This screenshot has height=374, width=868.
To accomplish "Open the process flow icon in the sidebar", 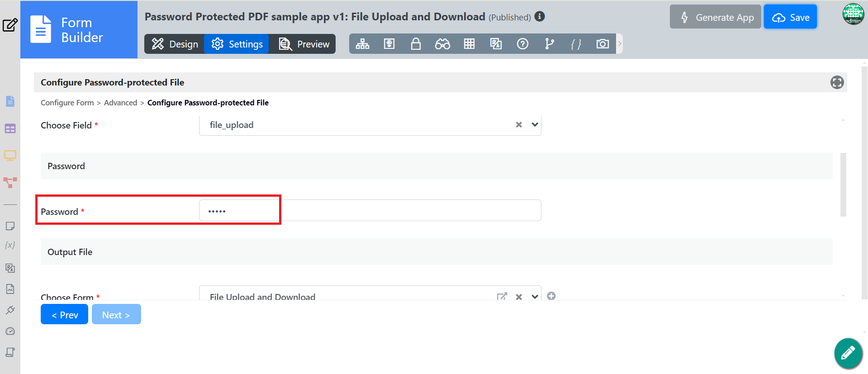I will (10, 182).
